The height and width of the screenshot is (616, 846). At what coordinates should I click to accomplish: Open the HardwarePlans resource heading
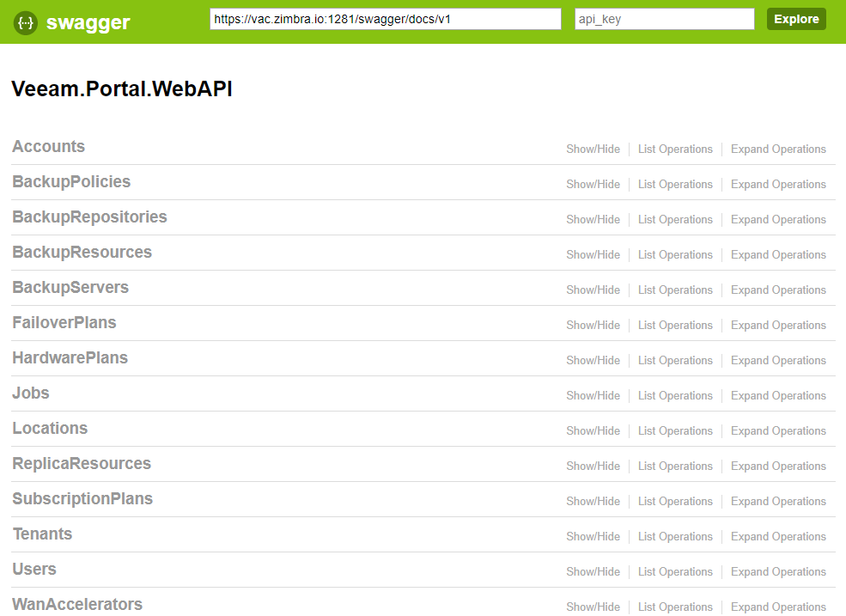tap(70, 357)
